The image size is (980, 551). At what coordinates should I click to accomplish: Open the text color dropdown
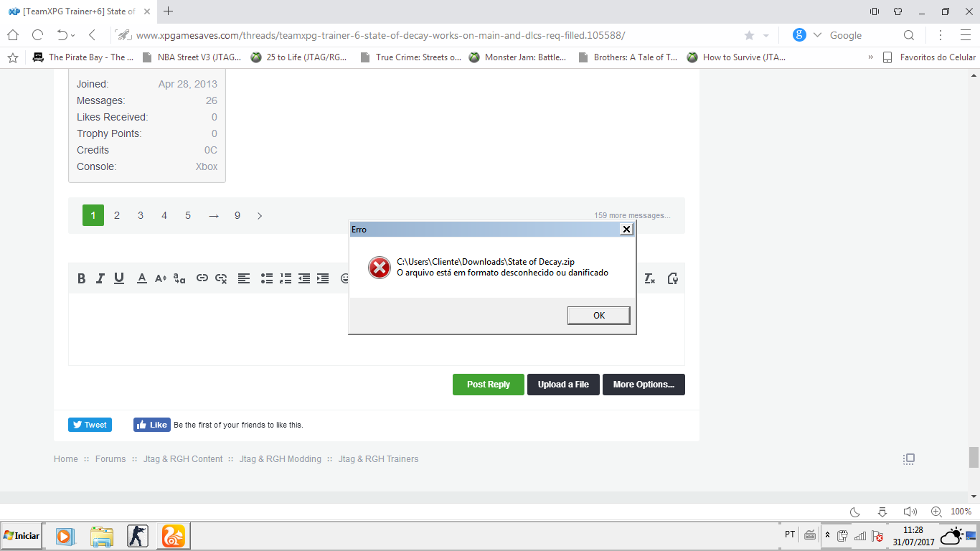click(142, 278)
